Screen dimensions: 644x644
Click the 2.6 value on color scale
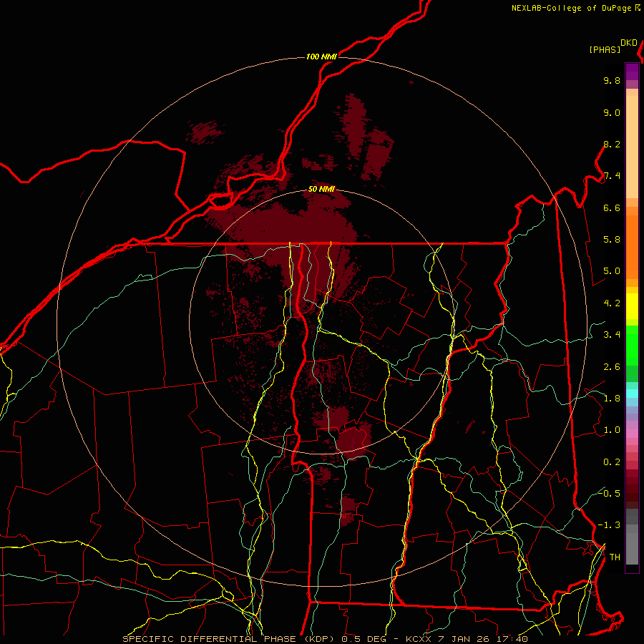(x=612, y=367)
